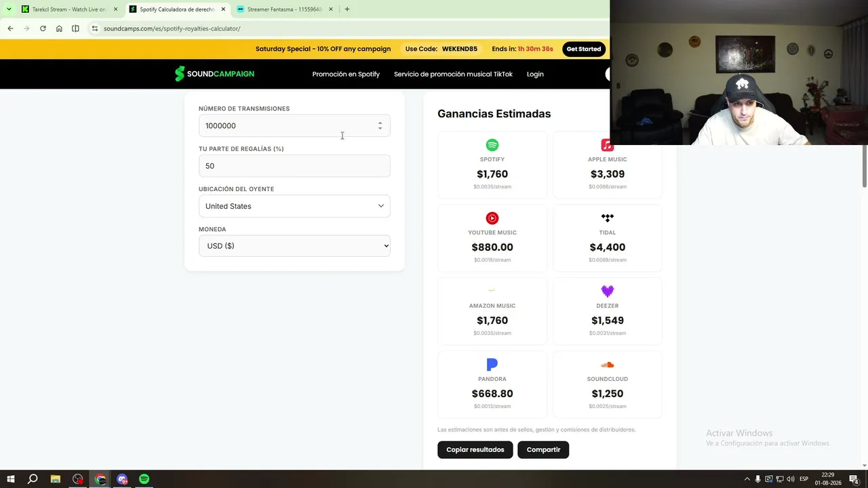Screen dimensions: 868x488
Task: Open the notification center icon
Action: pyautogui.click(x=854, y=479)
